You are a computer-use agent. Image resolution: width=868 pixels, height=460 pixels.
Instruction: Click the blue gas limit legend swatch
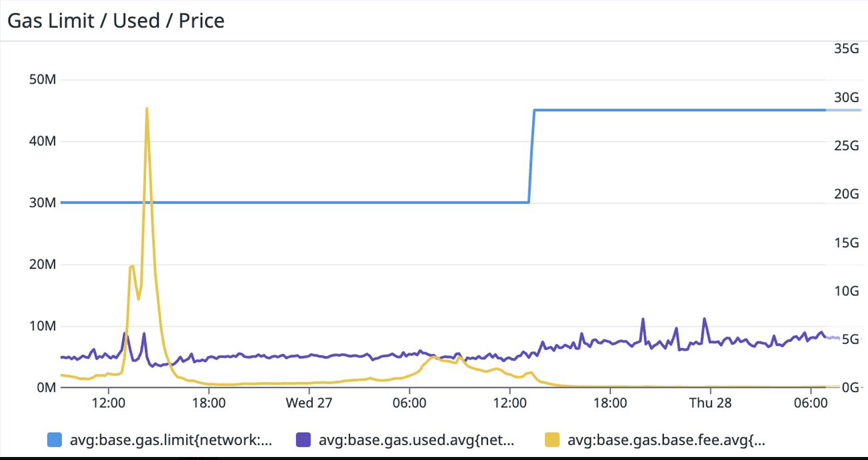tap(54, 440)
